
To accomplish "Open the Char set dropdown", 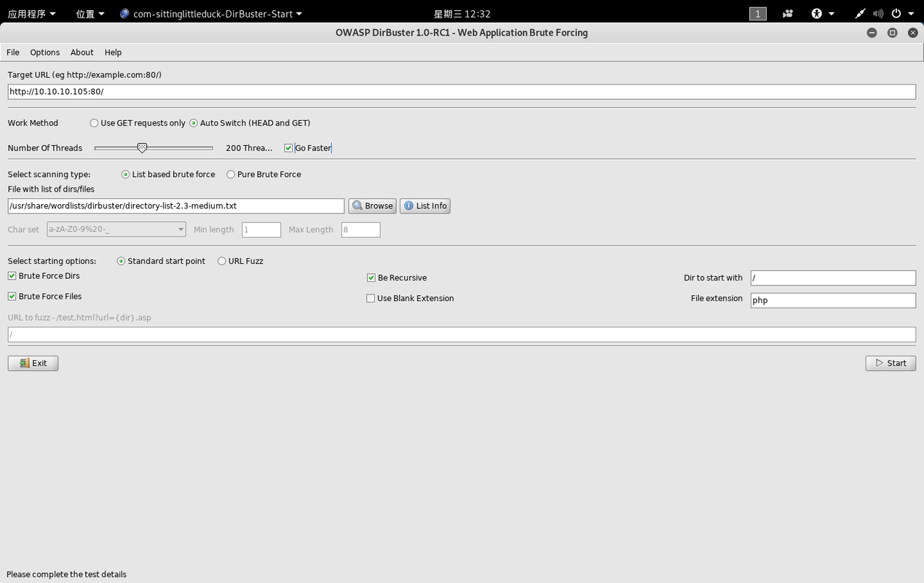I will [x=116, y=230].
